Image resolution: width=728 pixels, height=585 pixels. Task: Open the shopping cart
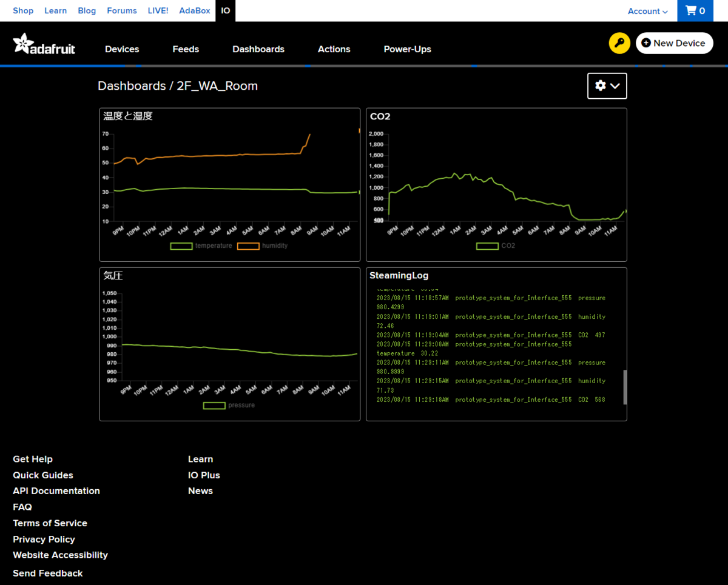[x=695, y=11]
